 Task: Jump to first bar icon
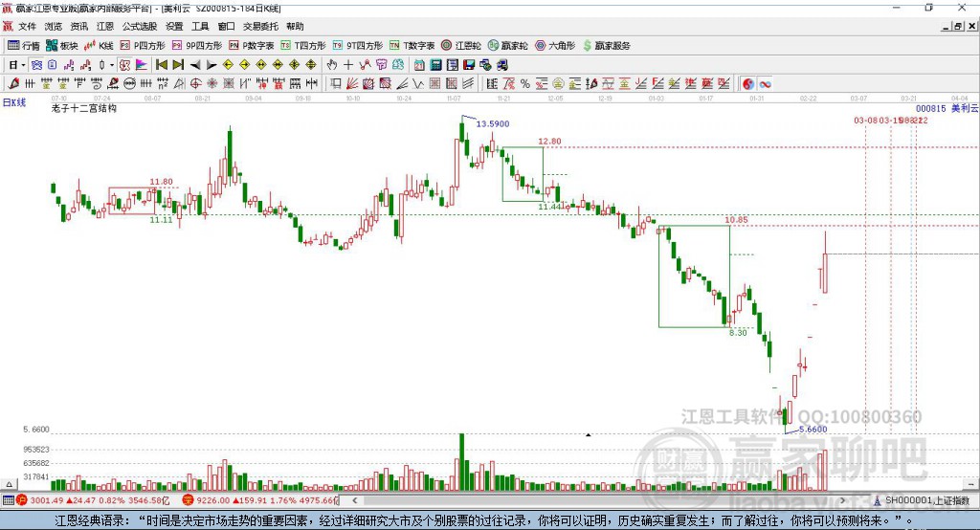(x=161, y=65)
